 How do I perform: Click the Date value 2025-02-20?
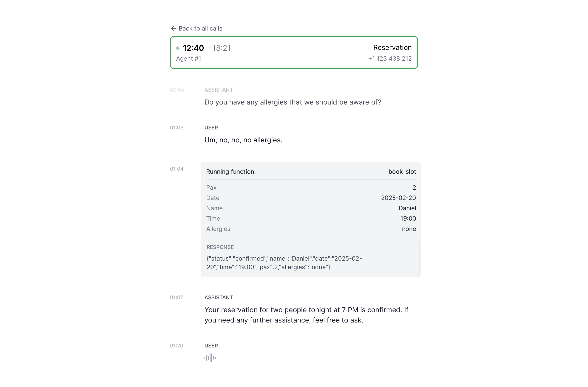(x=398, y=198)
